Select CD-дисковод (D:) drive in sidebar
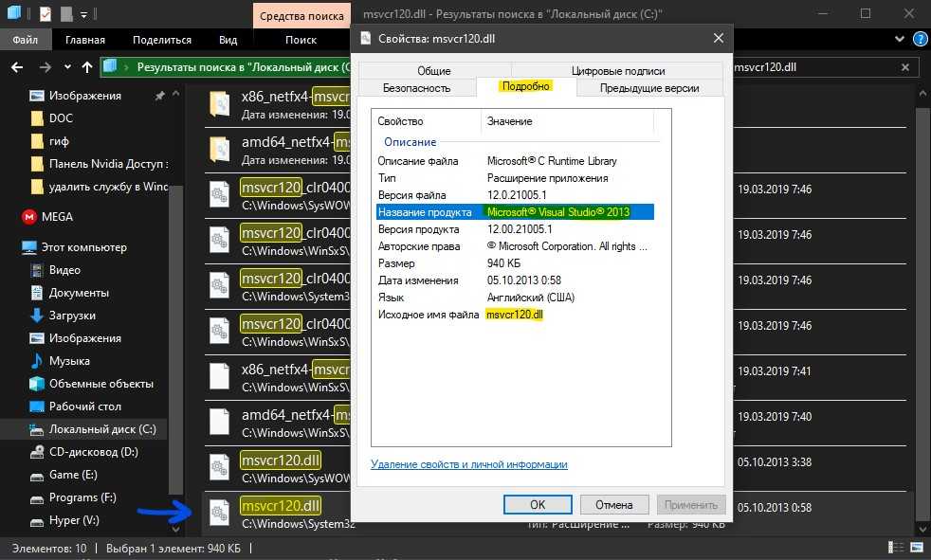 (x=93, y=452)
